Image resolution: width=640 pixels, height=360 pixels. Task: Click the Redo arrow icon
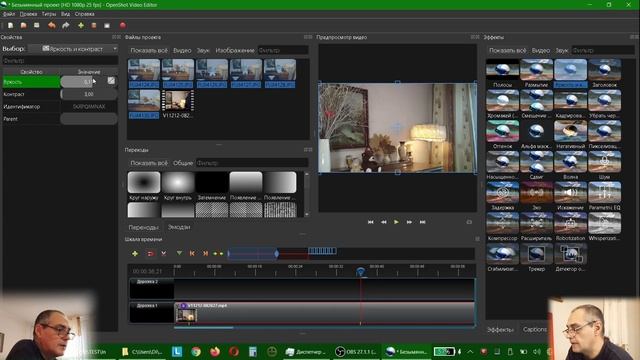click(x=66, y=25)
